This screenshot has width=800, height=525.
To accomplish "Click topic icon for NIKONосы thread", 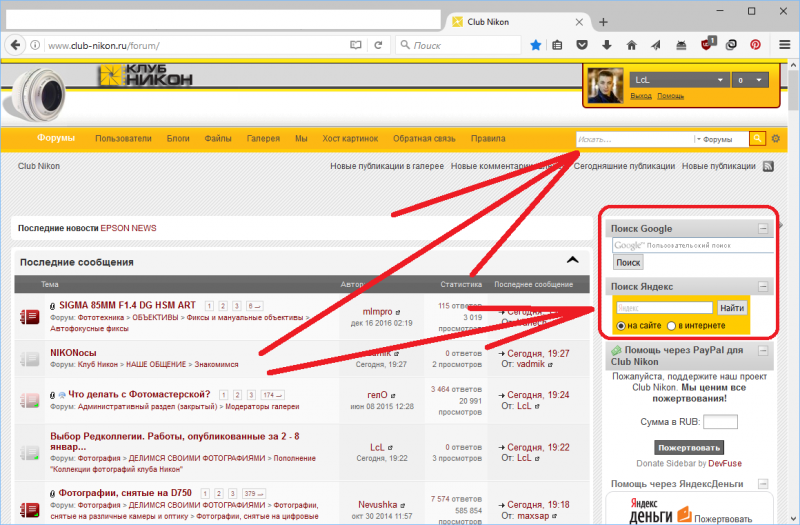I will click(30, 359).
